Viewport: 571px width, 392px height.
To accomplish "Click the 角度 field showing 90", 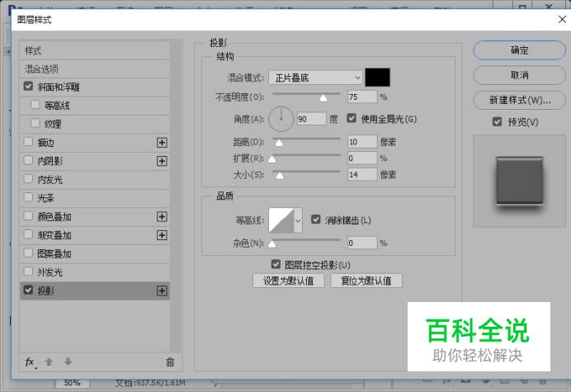I will click(311, 119).
